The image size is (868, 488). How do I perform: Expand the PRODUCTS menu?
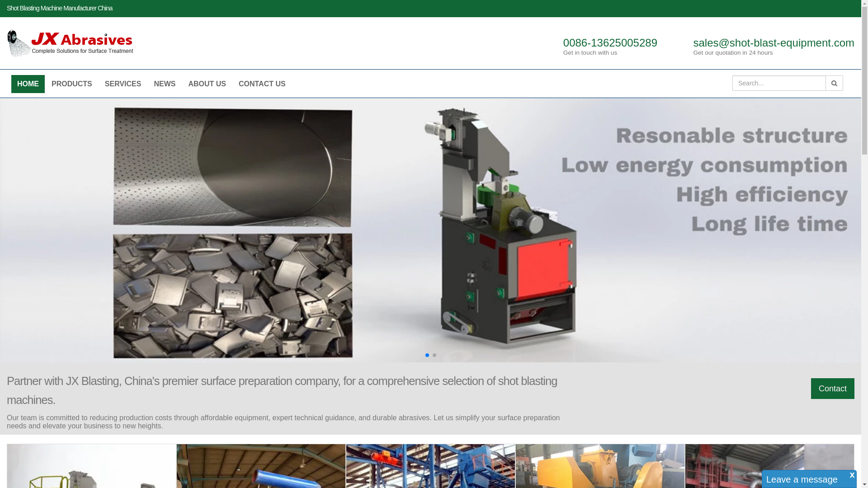point(72,84)
